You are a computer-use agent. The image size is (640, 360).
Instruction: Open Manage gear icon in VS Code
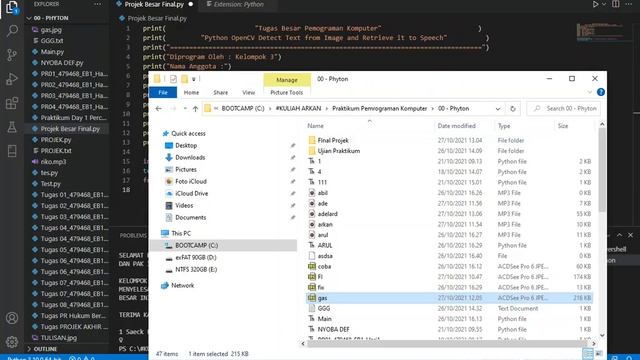[12, 342]
